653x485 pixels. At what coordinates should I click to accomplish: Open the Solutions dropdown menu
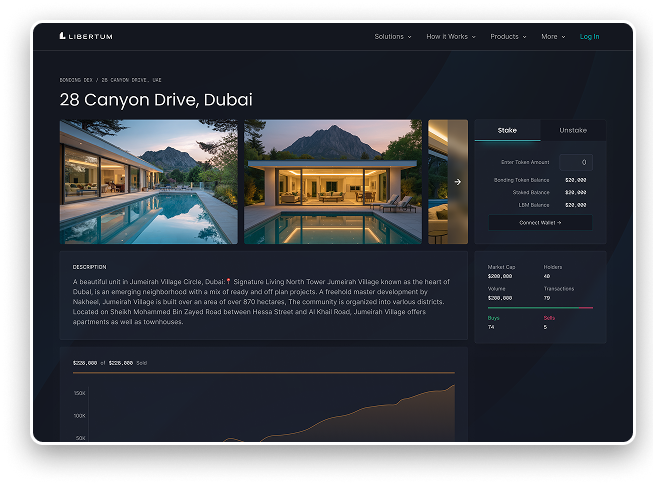pyautogui.click(x=392, y=36)
